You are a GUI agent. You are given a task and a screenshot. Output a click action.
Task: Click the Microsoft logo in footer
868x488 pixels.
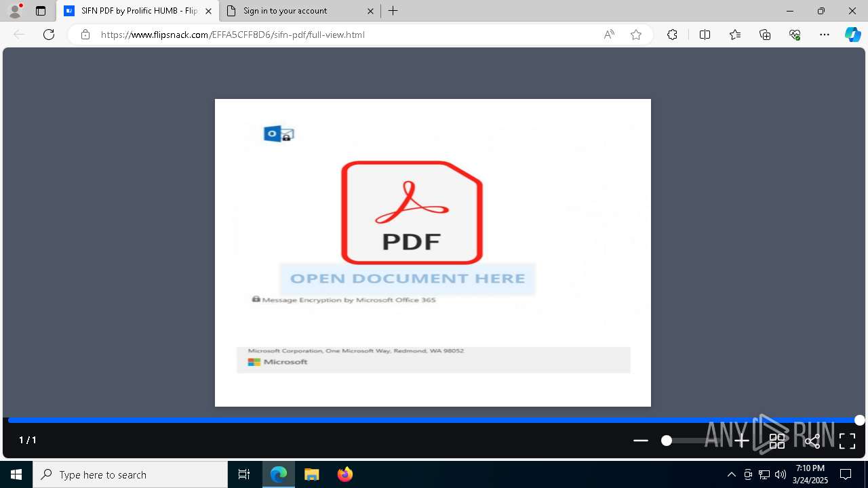(x=277, y=362)
